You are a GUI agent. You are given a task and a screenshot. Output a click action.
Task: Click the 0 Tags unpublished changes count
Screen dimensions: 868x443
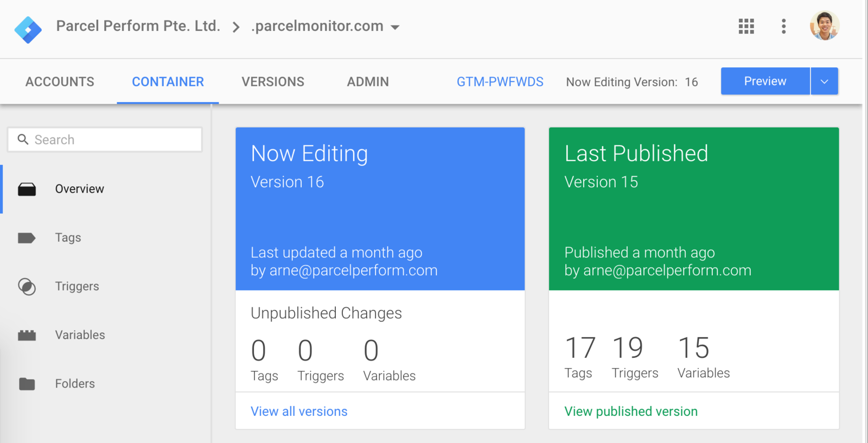(264, 360)
